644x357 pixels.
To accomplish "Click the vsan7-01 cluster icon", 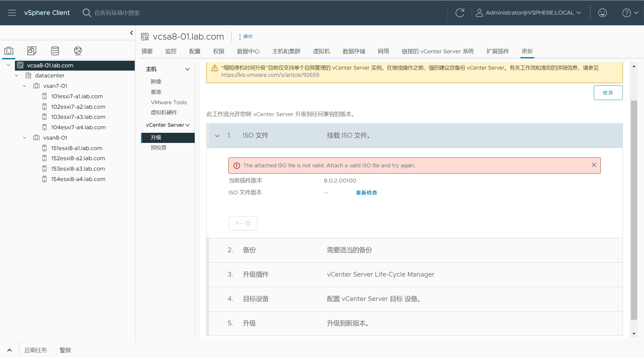I will (36, 86).
